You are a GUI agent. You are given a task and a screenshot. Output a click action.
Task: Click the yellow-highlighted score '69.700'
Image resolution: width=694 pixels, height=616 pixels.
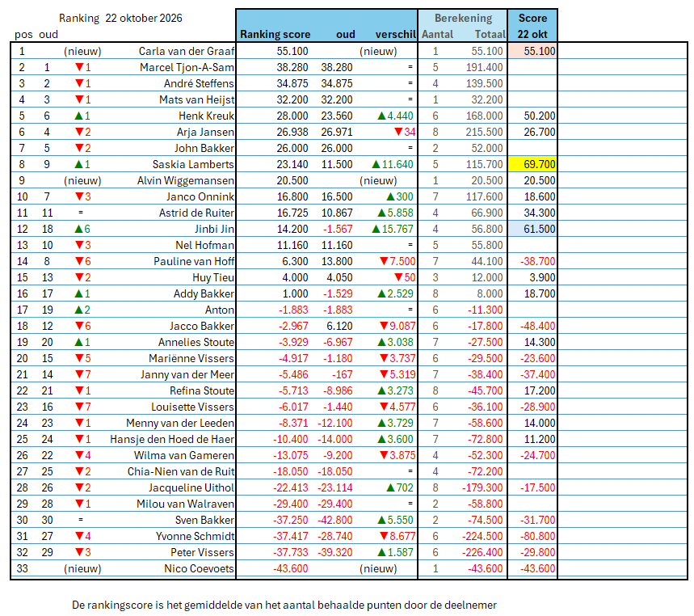pos(532,164)
